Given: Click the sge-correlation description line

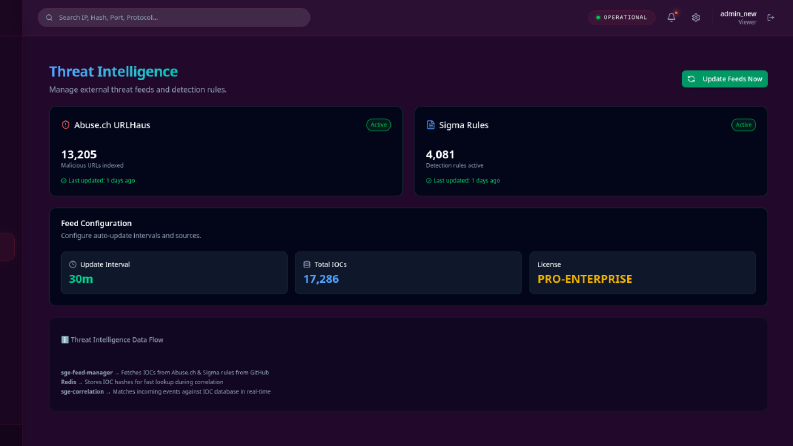Looking at the screenshot, I should point(166,392).
